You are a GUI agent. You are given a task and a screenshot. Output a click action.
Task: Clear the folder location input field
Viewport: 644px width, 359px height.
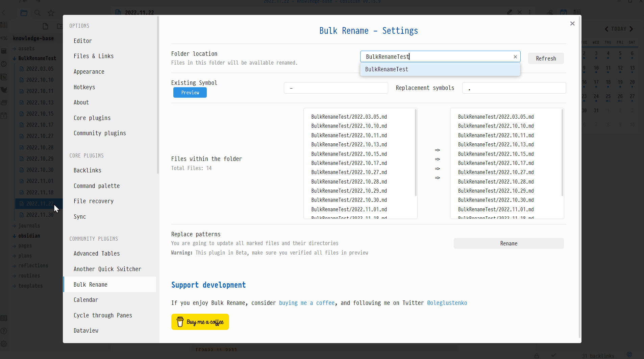515,57
